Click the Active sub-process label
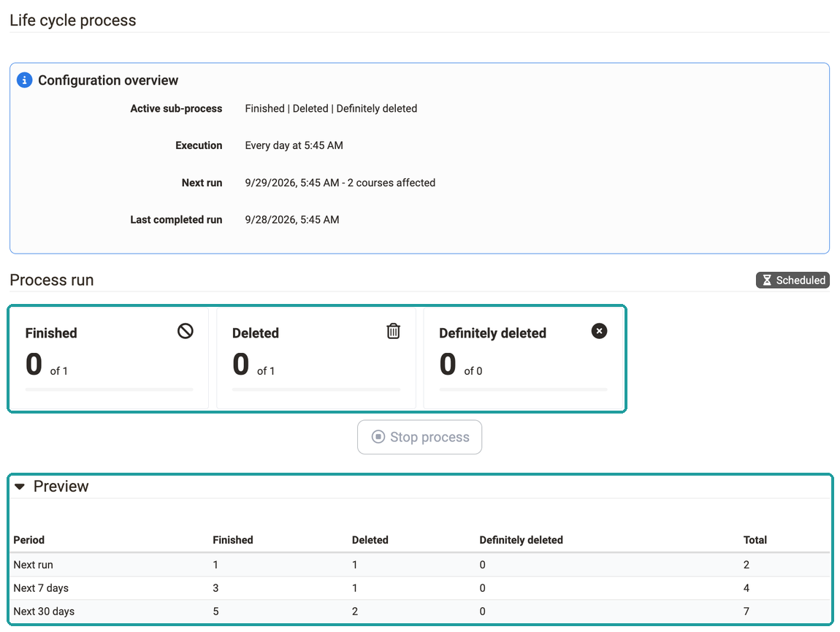 [176, 108]
